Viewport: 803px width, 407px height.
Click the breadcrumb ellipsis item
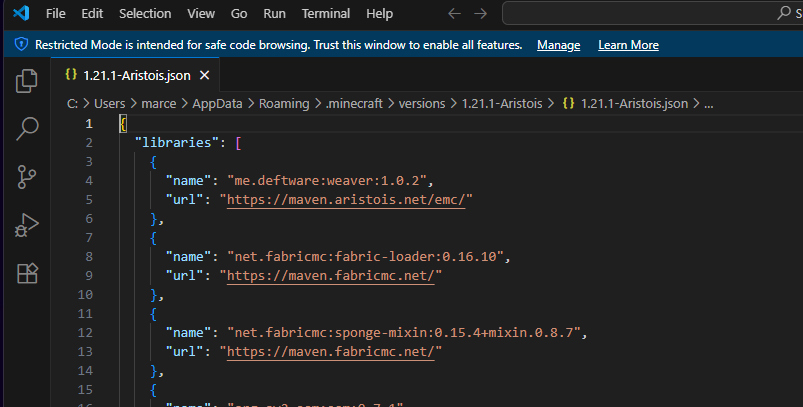[709, 104]
